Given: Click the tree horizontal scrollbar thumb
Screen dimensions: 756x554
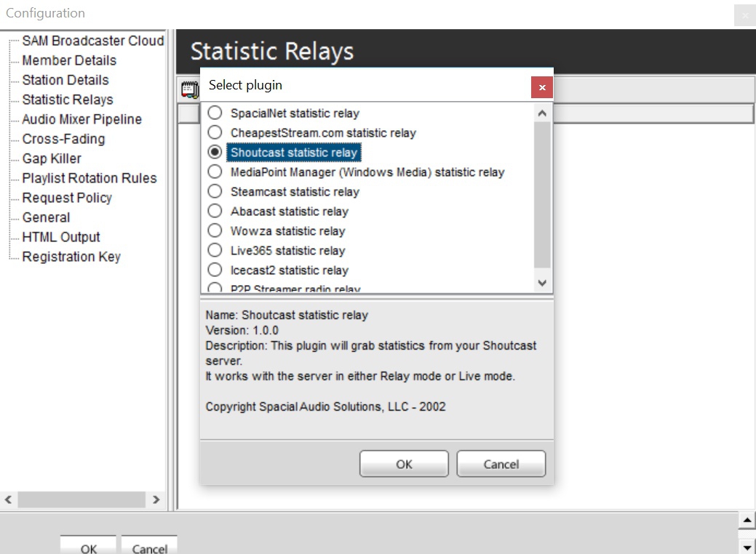Looking at the screenshot, I should [x=81, y=499].
